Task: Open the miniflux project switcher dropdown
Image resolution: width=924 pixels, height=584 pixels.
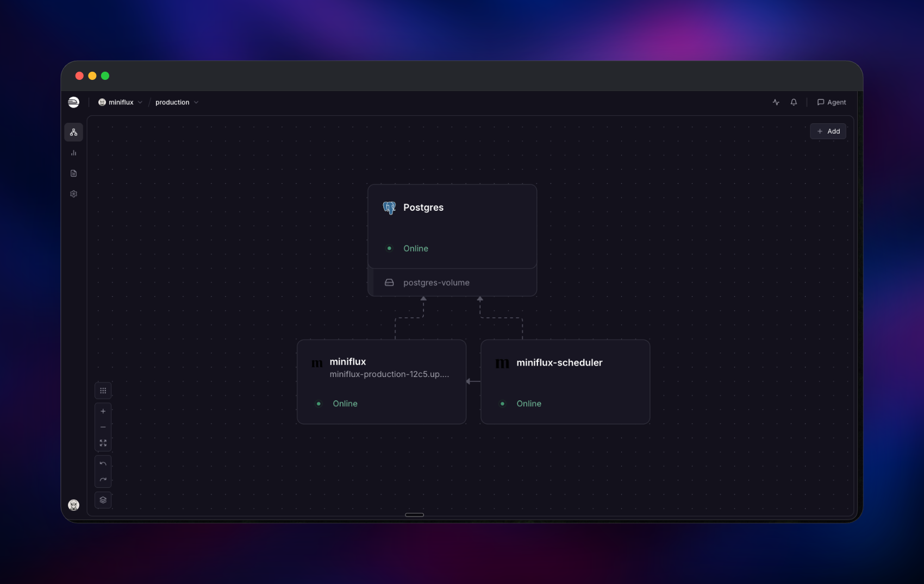Action: point(120,102)
